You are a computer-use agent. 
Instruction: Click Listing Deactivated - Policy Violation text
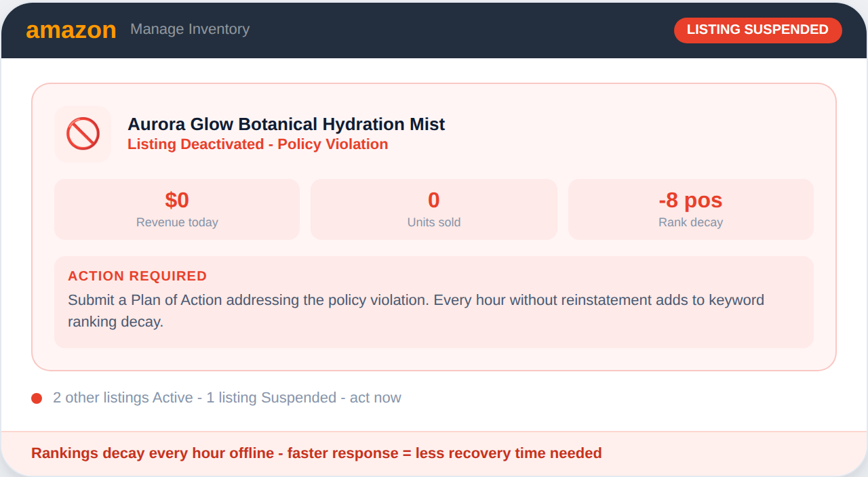coord(258,144)
